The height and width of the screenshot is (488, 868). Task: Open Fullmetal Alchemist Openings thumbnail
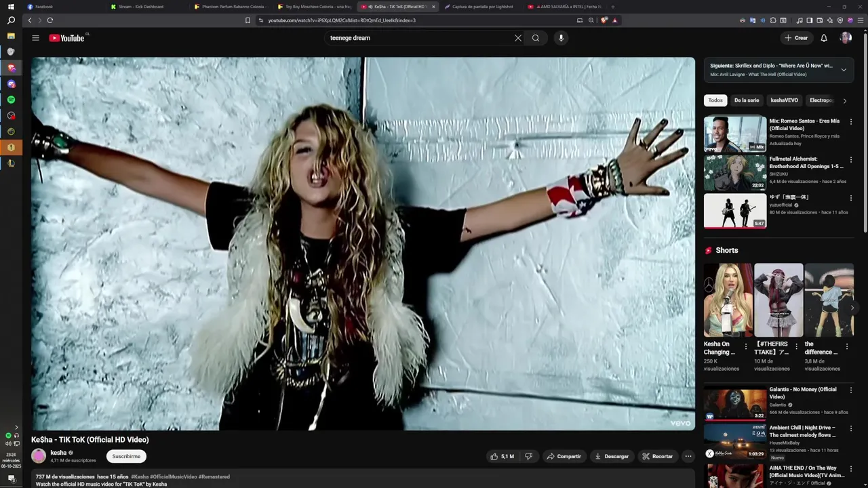735,172
